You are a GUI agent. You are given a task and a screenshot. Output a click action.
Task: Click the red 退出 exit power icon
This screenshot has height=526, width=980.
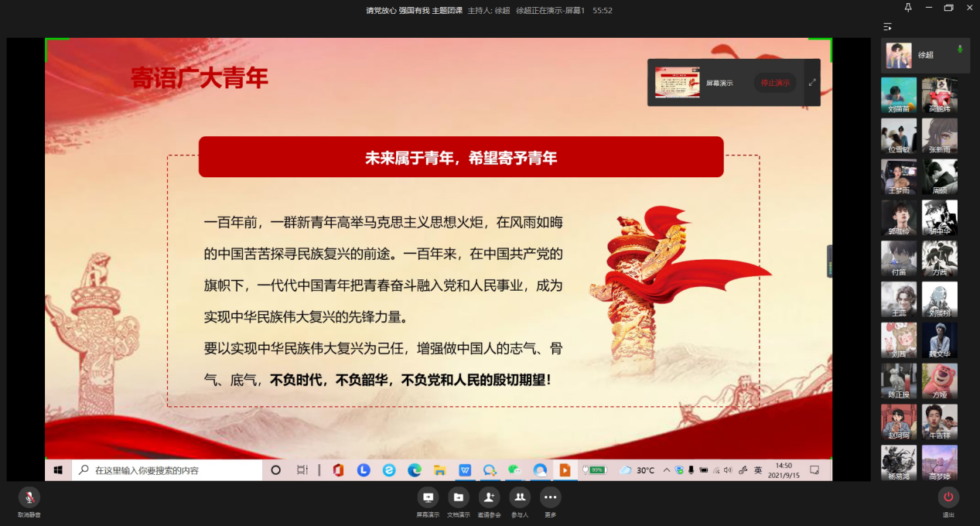[948, 497]
